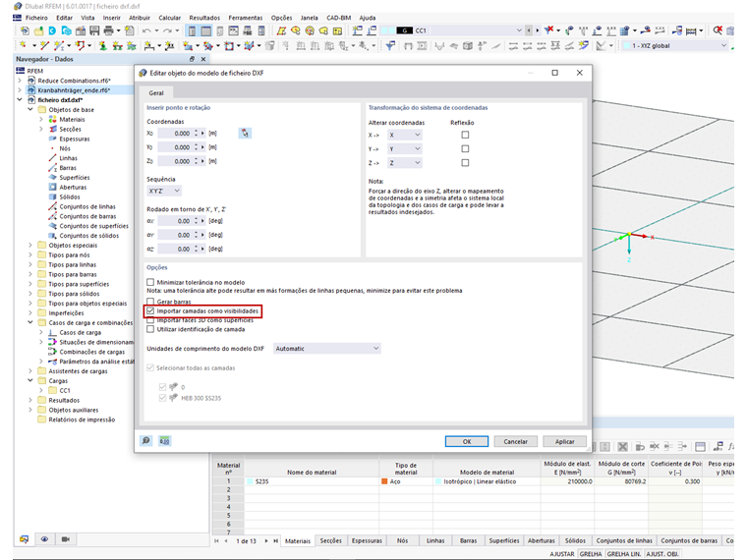Tick the X reflection checkbox
The height and width of the screenshot is (560, 747).
(x=465, y=135)
